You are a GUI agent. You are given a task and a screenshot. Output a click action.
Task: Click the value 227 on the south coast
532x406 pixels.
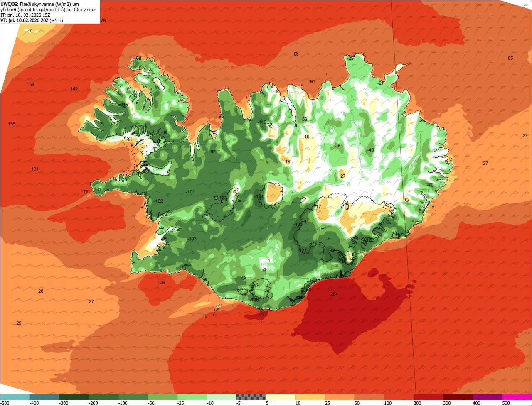pyautogui.click(x=263, y=314)
